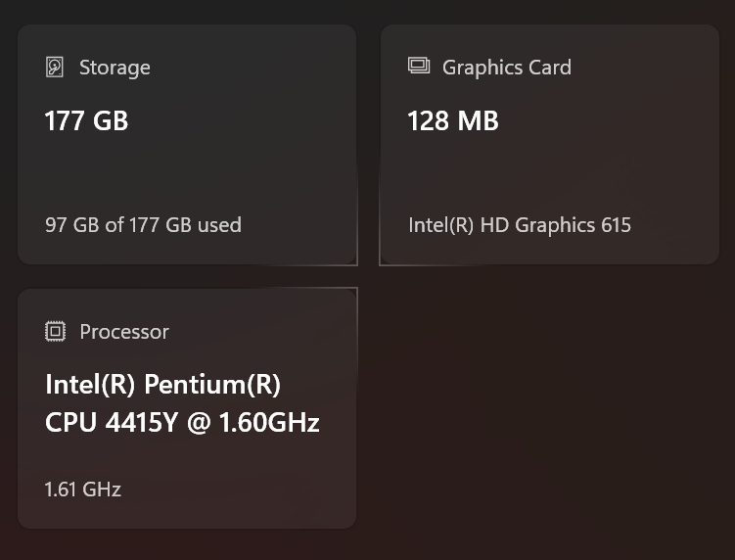Click the 1.61 GHz processor speed text
This screenshot has width=735, height=560.
[83, 490]
